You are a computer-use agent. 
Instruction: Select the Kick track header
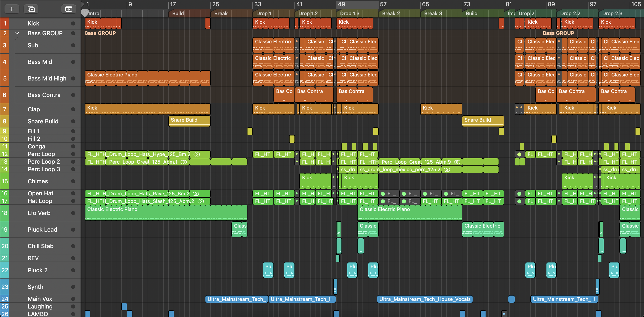(45, 23)
